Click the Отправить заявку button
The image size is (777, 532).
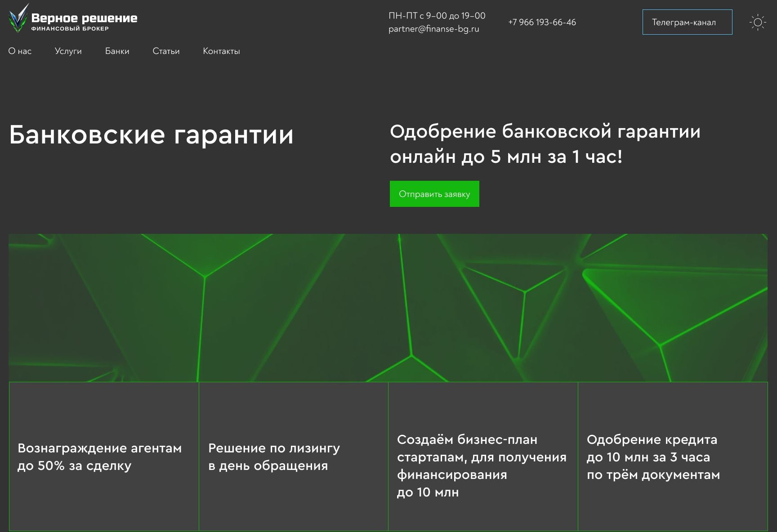click(x=434, y=194)
